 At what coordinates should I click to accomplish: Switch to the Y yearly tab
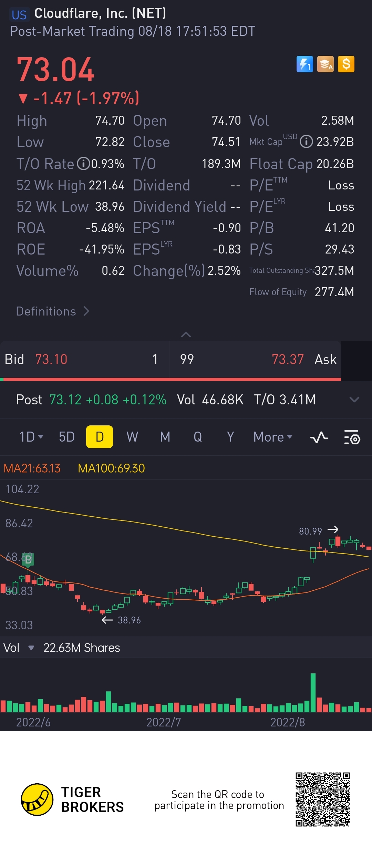230,437
